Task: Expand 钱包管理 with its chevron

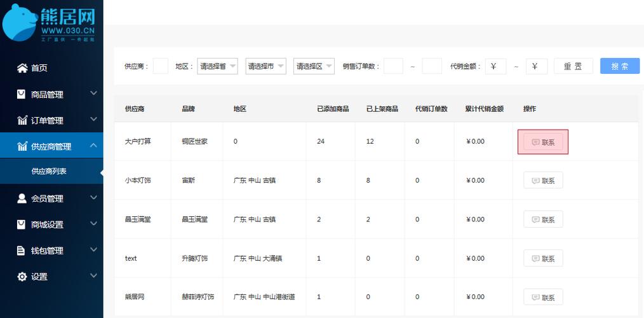Action: 93,249
